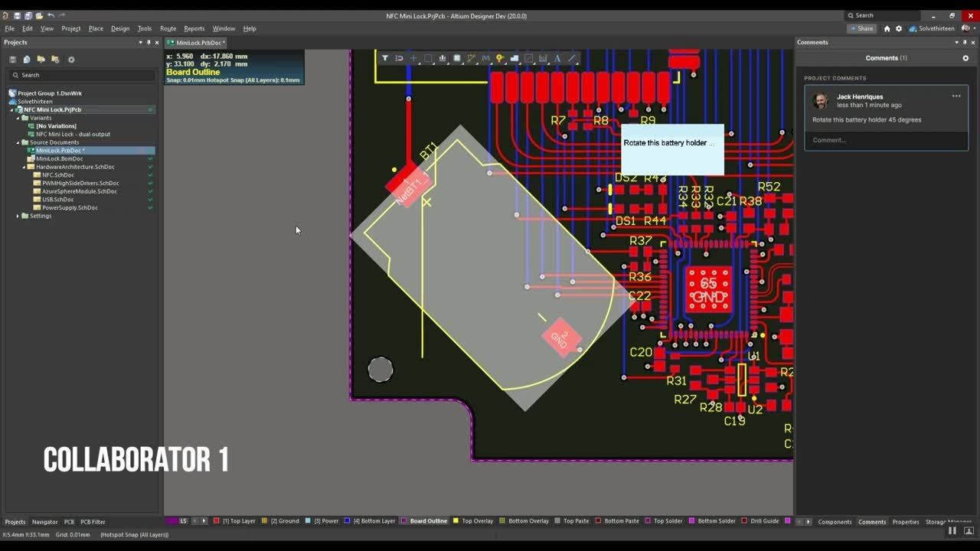Click the Share button
This screenshot has width=980, height=551.
861,28
